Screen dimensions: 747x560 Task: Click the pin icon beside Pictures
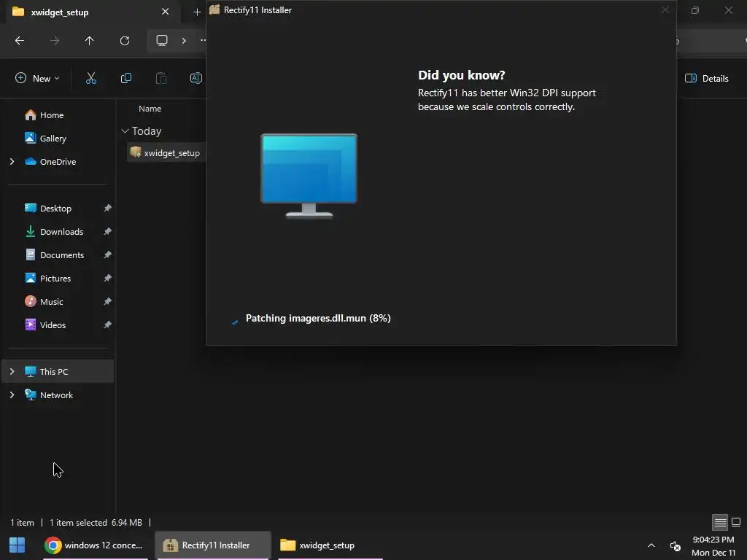coord(108,278)
